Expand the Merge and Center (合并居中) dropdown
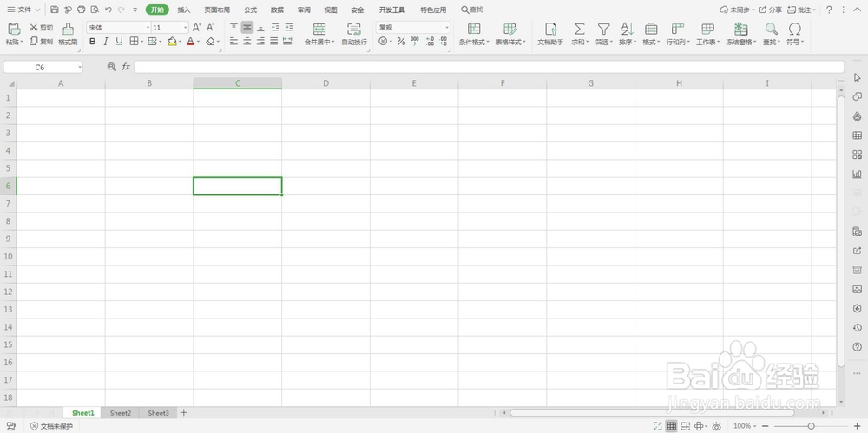Screen dimensions: 868x433 pos(333,42)
